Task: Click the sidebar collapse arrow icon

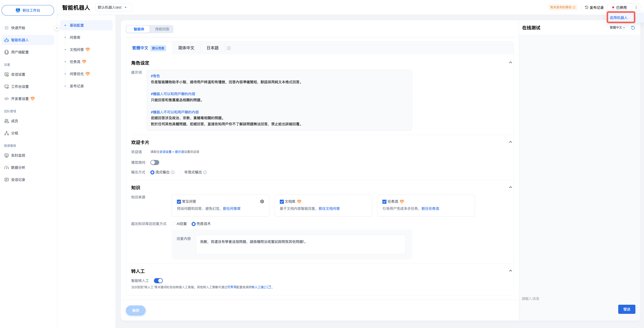Action: (57, 28)
